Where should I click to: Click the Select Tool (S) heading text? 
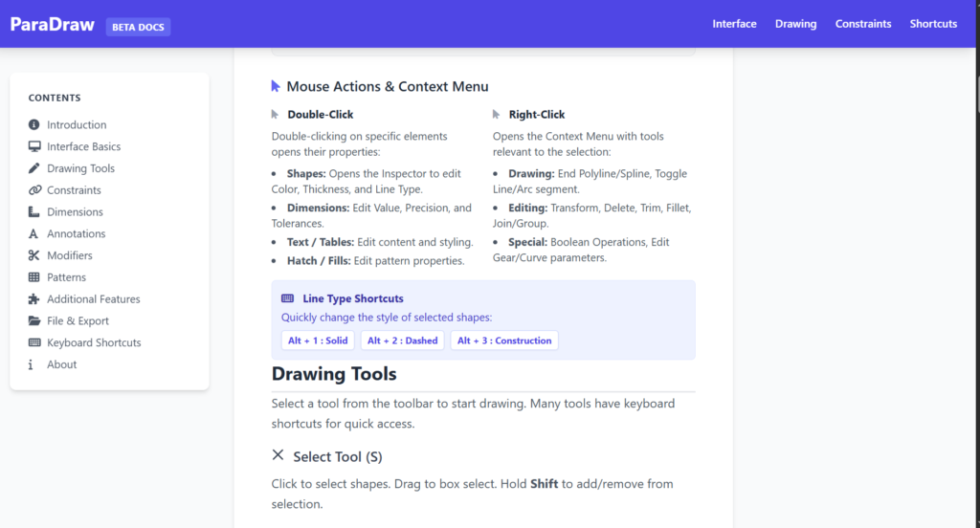click(338, 457)
